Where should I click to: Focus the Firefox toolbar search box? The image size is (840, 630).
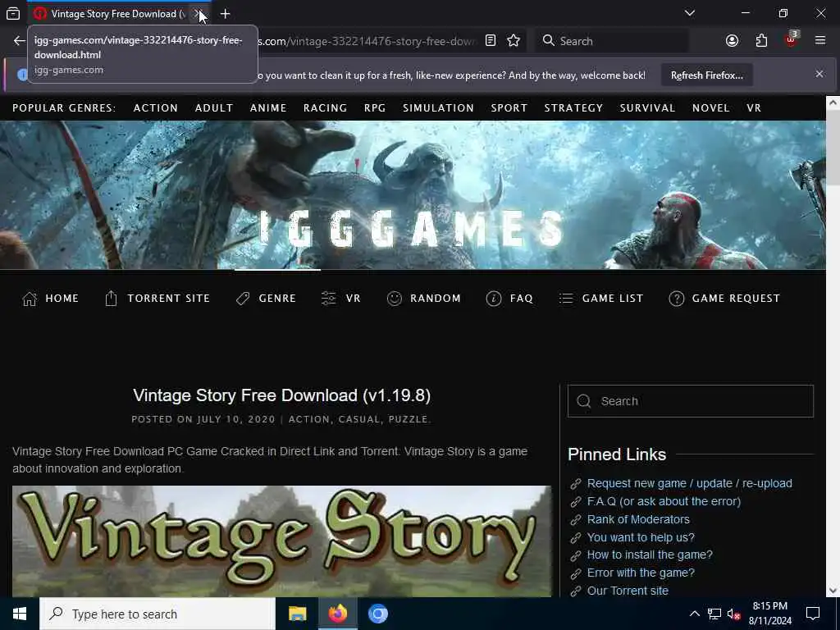click(x=612, y=41)
